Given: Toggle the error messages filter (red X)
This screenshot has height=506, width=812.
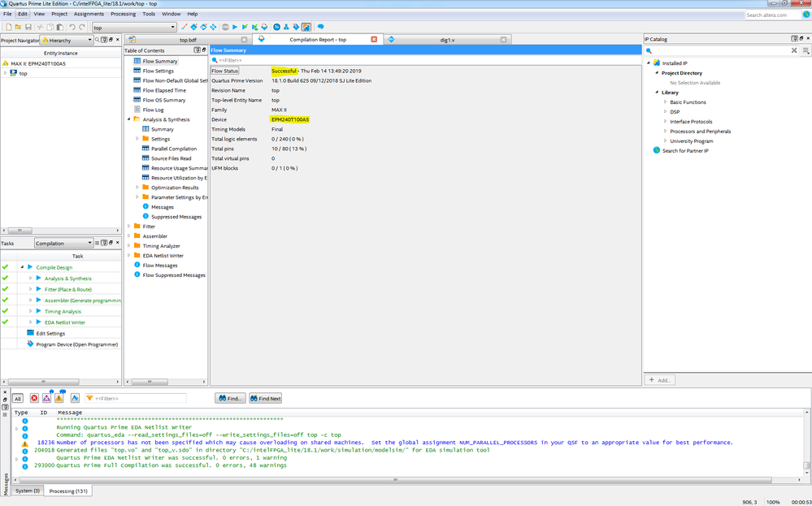Looking at the screenshot, I should (34, 398).
